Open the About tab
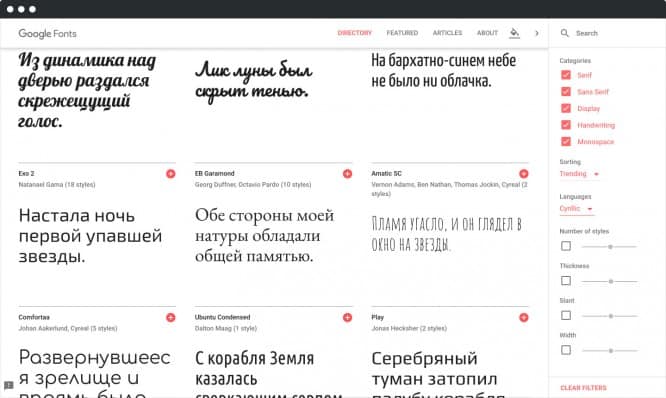Image resolution: width=666 pixels, height=398 pixels. click(487, 33)
